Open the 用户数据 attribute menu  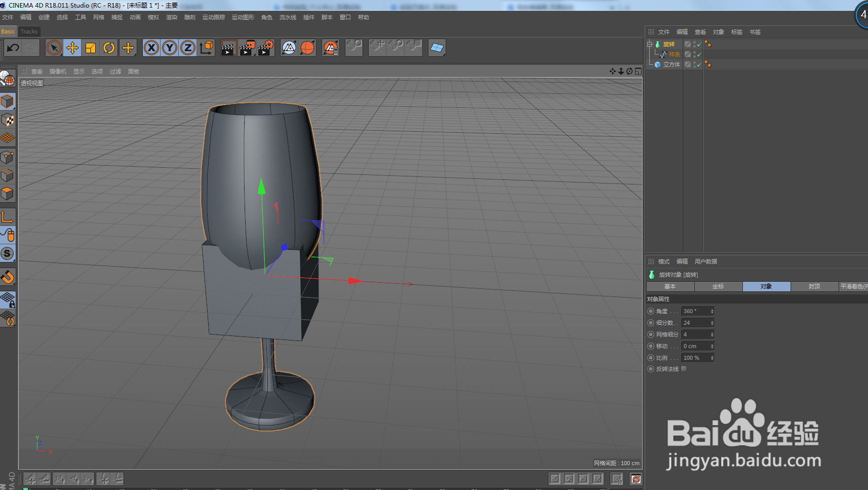click(x=706, y=261)
